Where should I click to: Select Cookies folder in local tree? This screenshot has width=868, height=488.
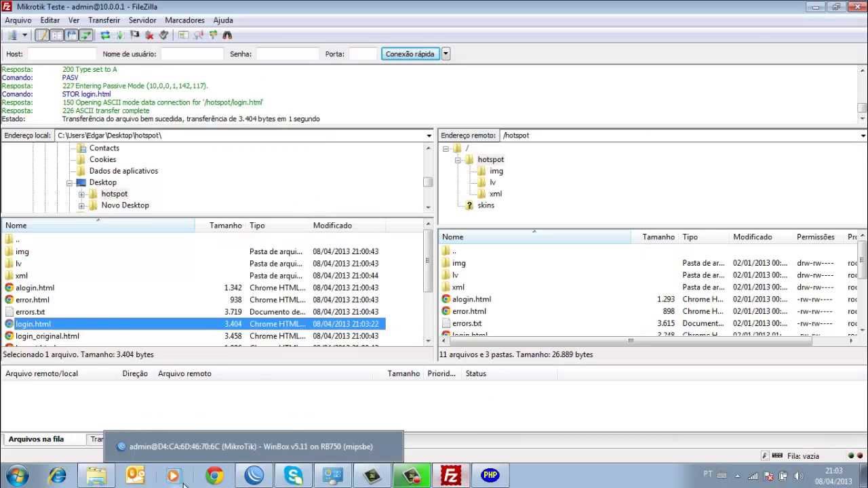(x=102, y=160)
